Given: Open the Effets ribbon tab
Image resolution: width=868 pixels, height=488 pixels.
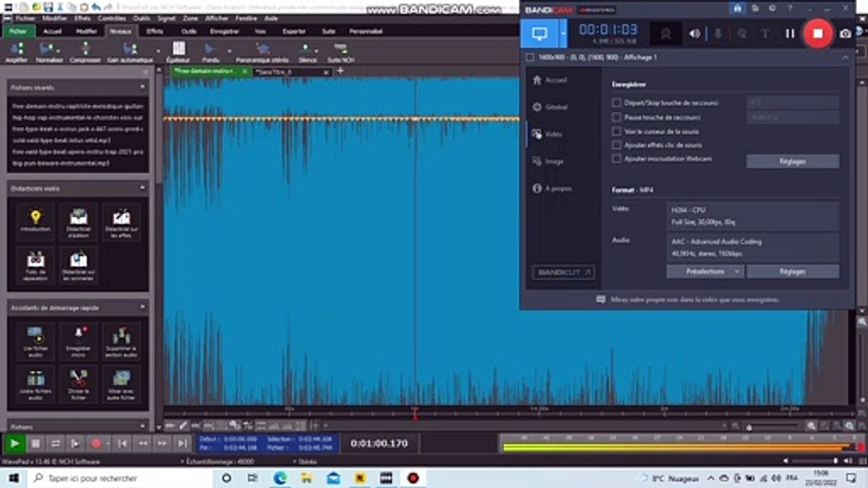Looking at the screenshot, I should point(155,31).
